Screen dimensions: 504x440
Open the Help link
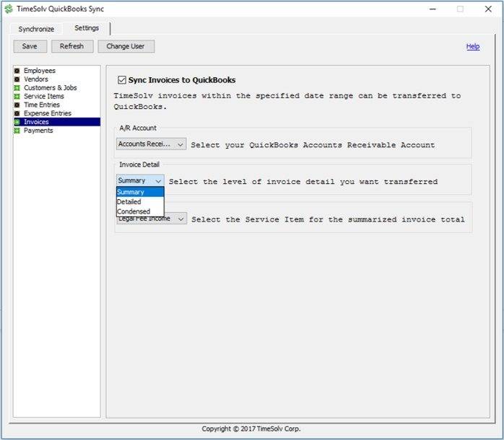click(x=473, y=46)
